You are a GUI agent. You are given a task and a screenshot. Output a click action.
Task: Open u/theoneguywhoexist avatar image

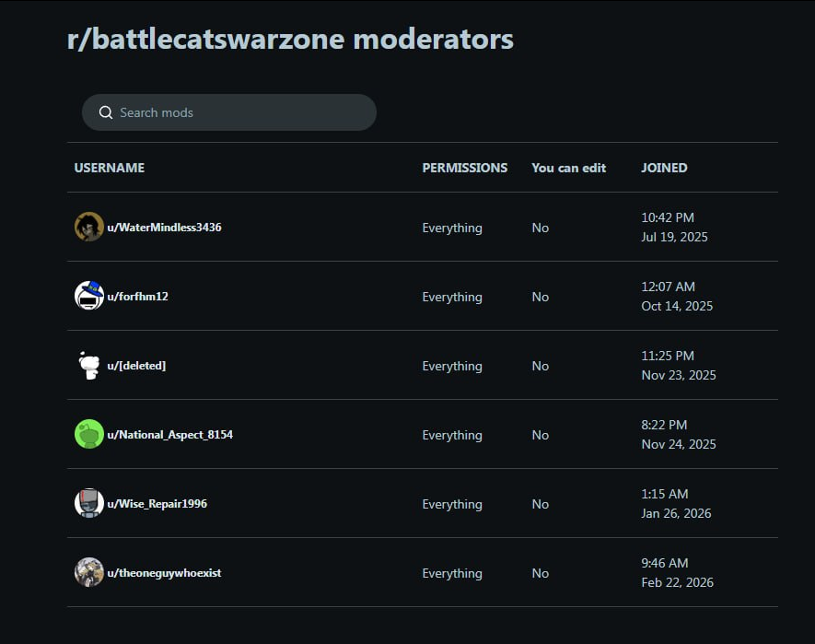point(89,572)
